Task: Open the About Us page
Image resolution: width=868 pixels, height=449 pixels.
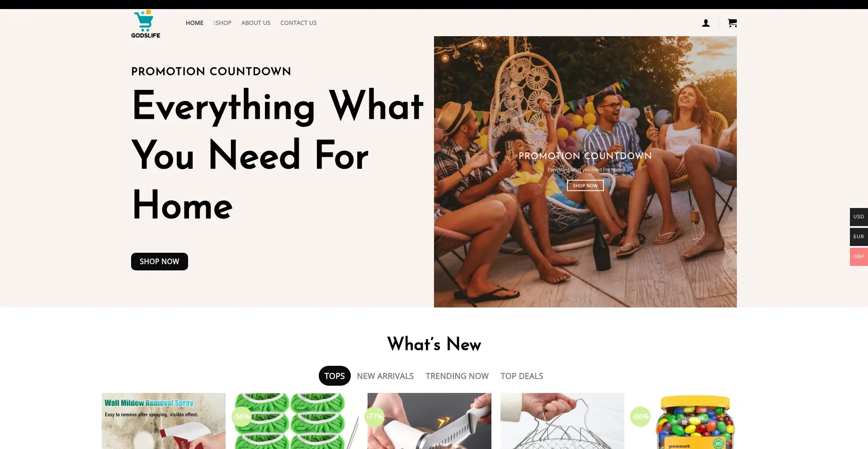Action: pyautogui.click(x=256, y=23)
